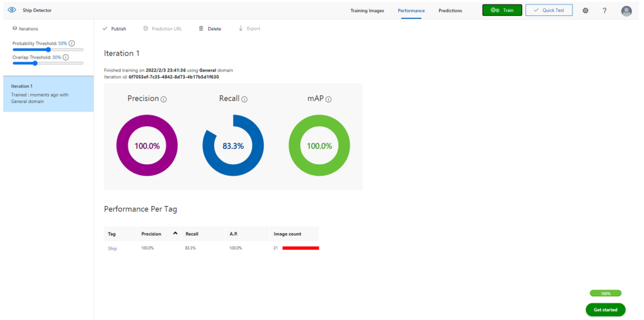
Task: Adjust the Overlap Threshold slider
Action: tap(48, 63)
